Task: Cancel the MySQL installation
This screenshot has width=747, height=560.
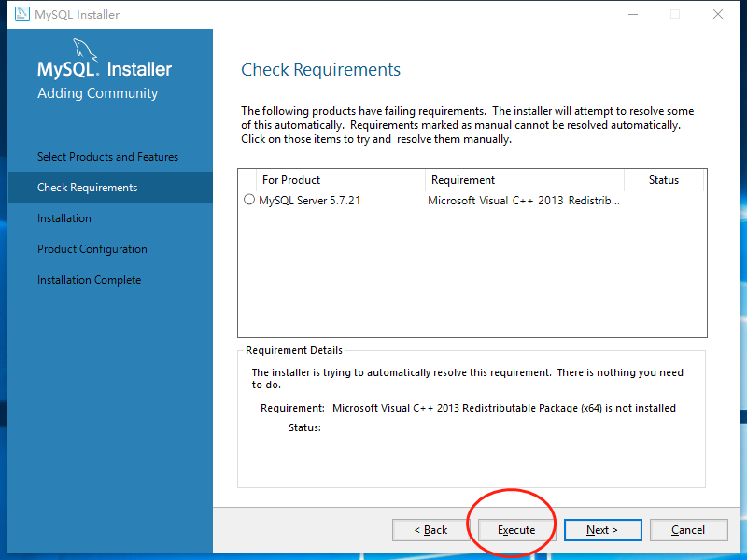Action: (x=688, y=530)
